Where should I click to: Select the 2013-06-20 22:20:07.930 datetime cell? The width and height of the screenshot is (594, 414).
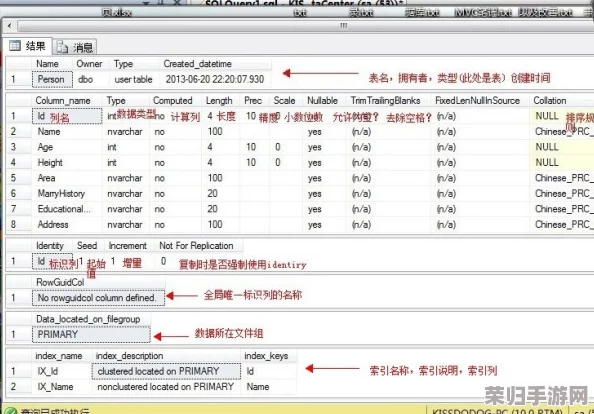coord(216,80)
